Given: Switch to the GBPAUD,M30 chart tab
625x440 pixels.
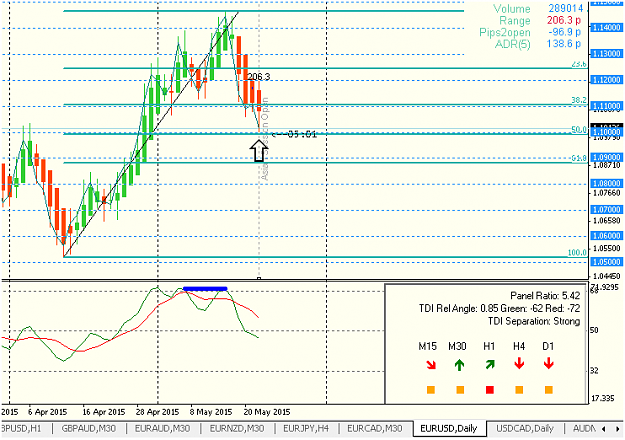Looking at the screenshot, I should point(89,428).
